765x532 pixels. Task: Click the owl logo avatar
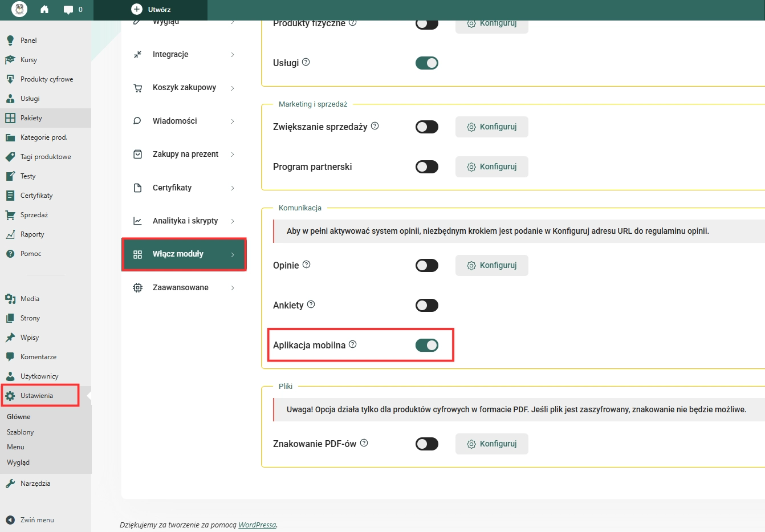[x=19, y=9]
